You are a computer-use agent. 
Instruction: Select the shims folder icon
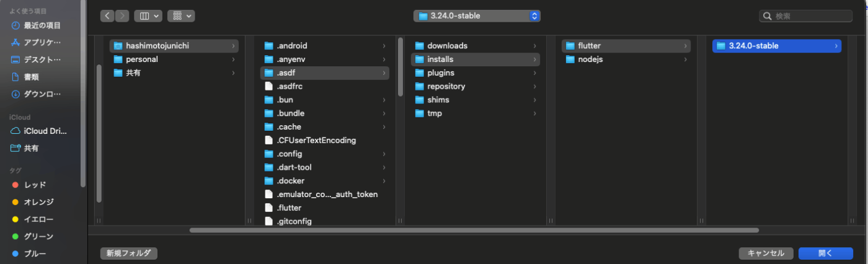tap(419, 100)
